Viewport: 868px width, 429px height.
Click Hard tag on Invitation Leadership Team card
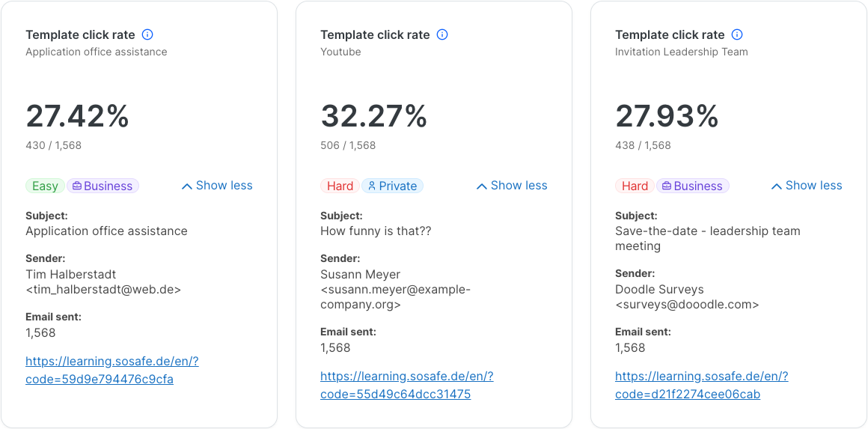click(x=635, y=186)
